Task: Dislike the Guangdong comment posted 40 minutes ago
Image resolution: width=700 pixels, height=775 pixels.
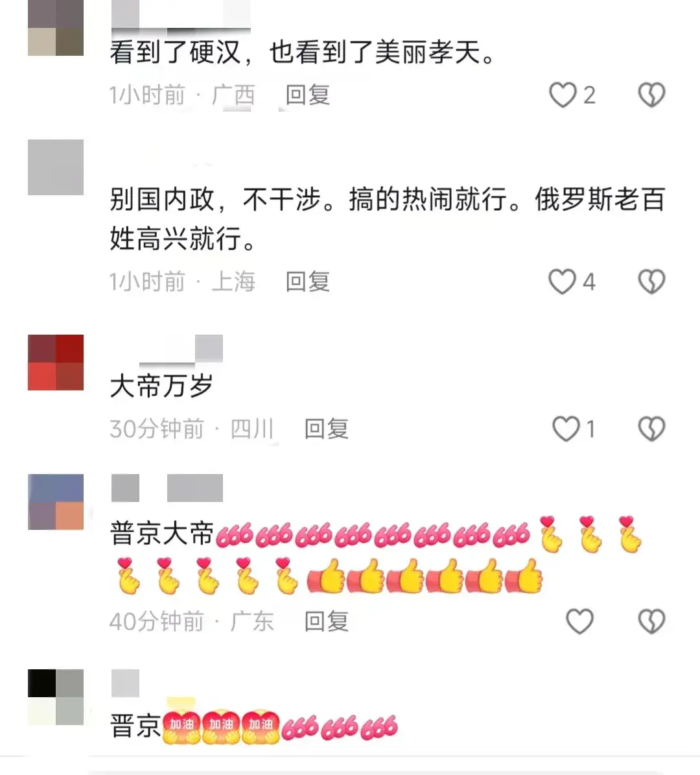Action: click(x=651, y=621)
